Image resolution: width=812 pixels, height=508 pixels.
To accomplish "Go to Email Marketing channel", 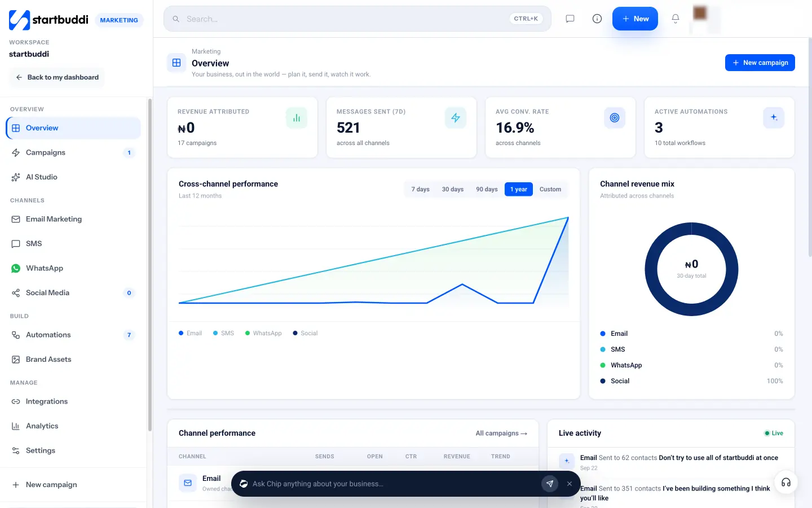I will 73,219.
